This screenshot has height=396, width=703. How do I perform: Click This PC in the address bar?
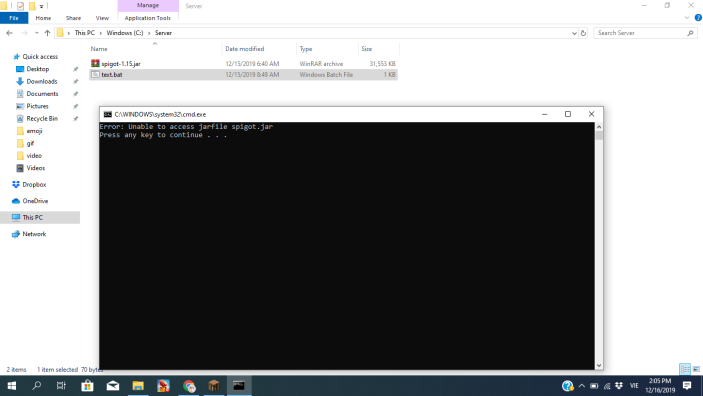click(x=84, y=33)
